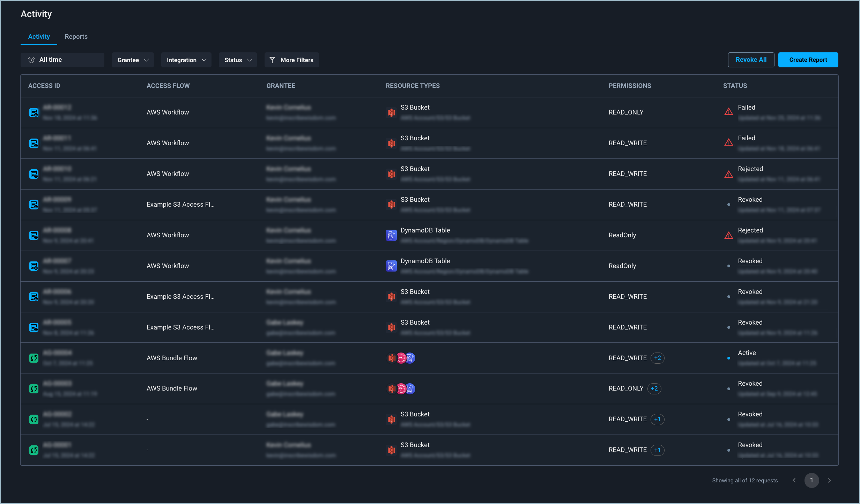Go to the next page arrow
The height and width of the screenshot is (504, 860).
pos(829,481)
